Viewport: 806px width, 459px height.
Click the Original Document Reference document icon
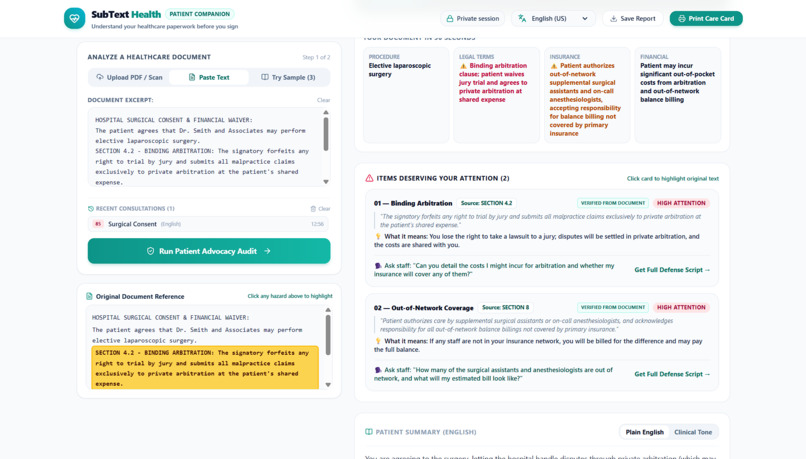pyautogui.click(x=89, y=297)
